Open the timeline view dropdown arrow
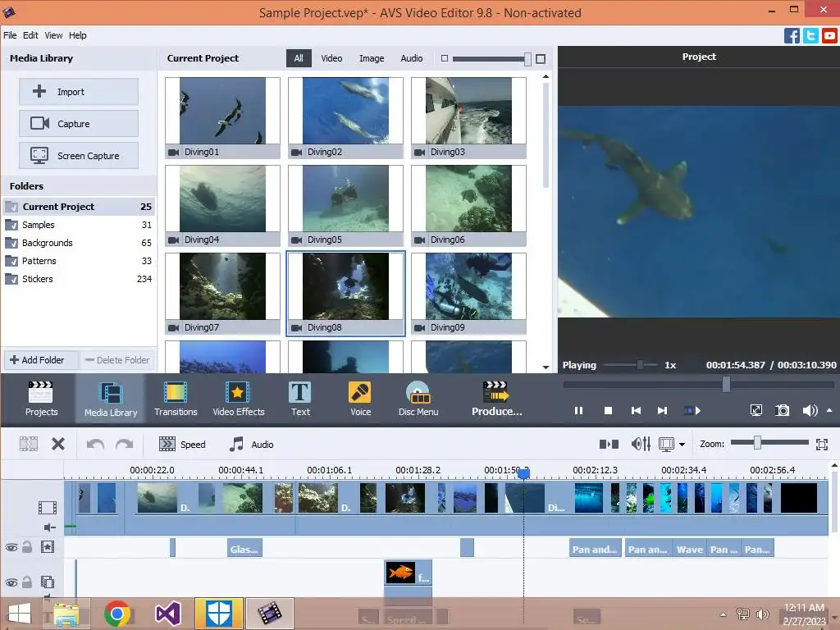The image size is (840, 630). point(682,445)
